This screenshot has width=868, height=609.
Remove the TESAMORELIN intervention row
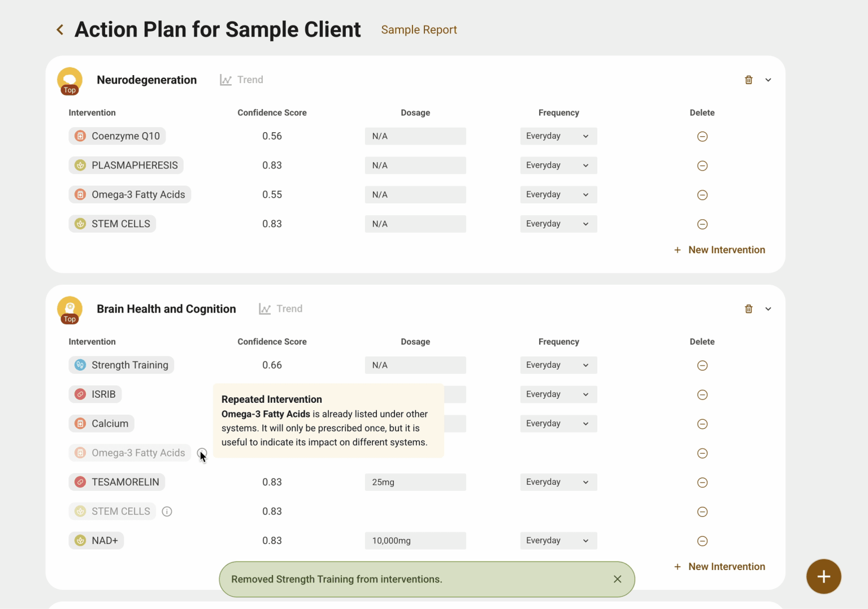click(x=702, y=482)
